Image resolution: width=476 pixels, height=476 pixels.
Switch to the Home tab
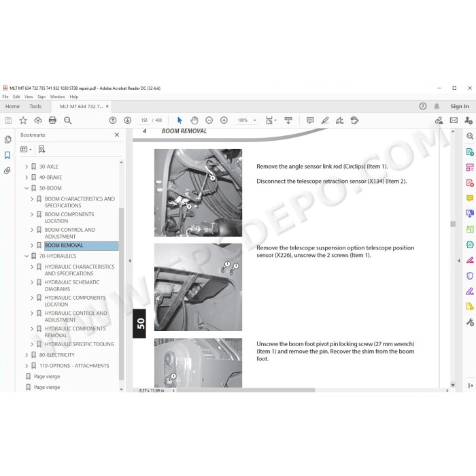(x=12, y=107)
